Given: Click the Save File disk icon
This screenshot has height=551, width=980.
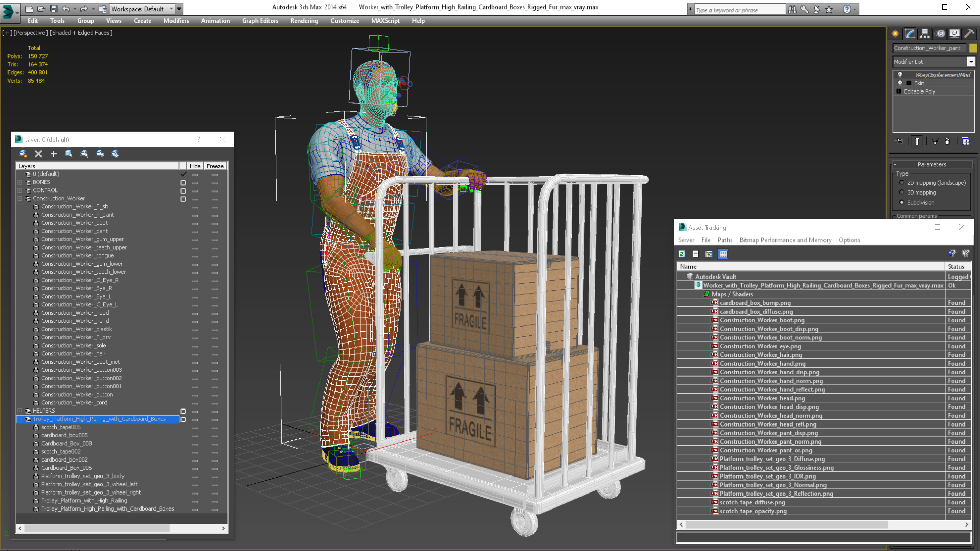Looking at the screenshot, I should 54,9.
